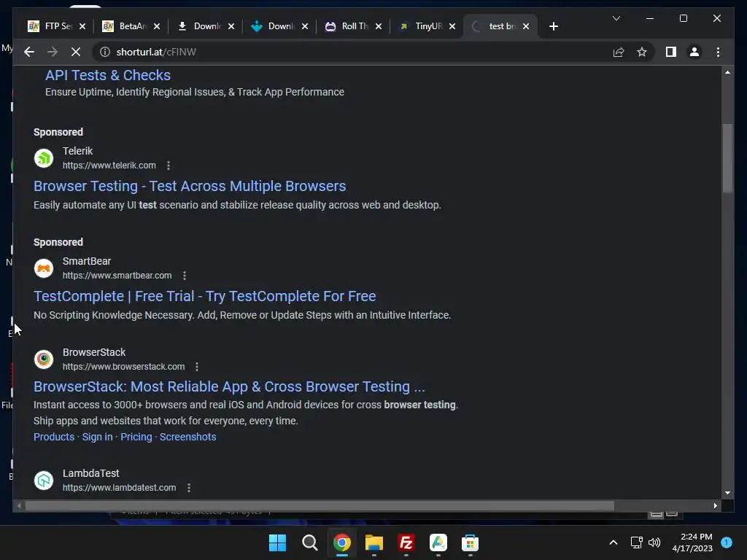
Task: Open TestComplete Free Trial link
Action: (204, 296)
